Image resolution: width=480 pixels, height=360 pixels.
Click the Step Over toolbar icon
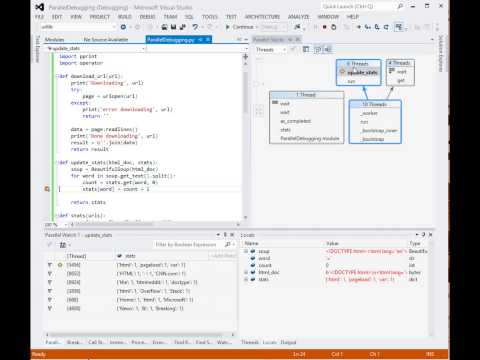377,27
